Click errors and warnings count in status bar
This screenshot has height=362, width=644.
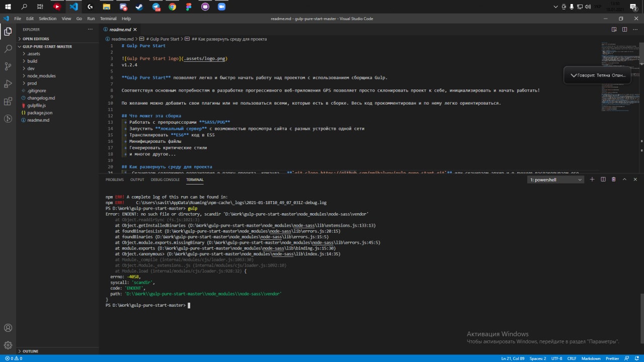coord(13,358)
